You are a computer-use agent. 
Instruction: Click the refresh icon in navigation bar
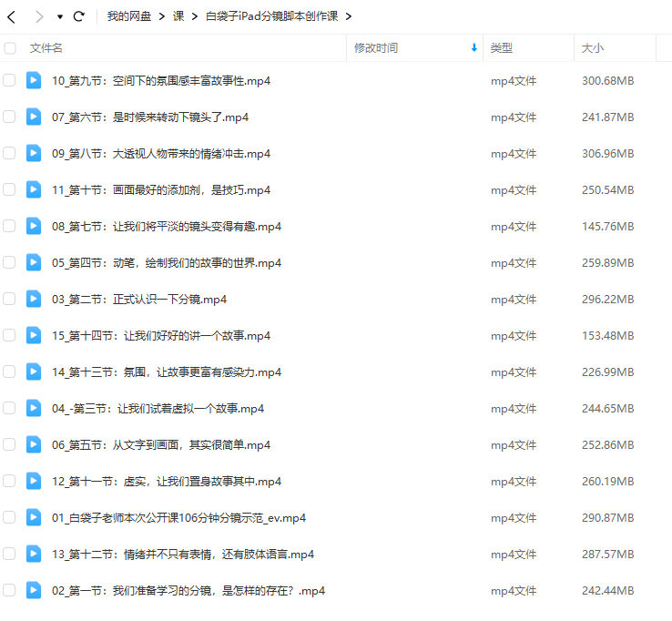point(78,16)
